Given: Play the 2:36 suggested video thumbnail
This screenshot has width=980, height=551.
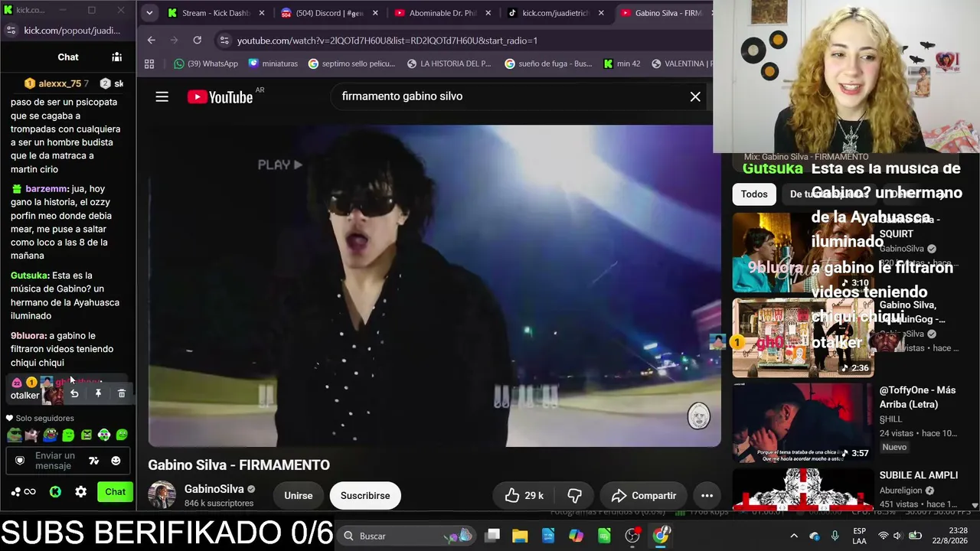Looking at the screenshot, I should pyautogui.click(x=802, y=337).
